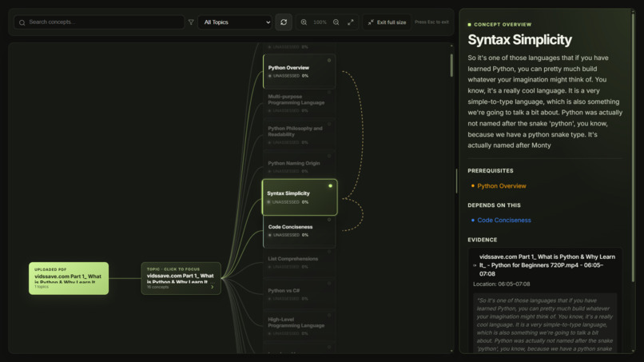The height and width of the screenshot is (362, 644).
Task: Select the Python Overview concept node
Action: tap(300, 71)
